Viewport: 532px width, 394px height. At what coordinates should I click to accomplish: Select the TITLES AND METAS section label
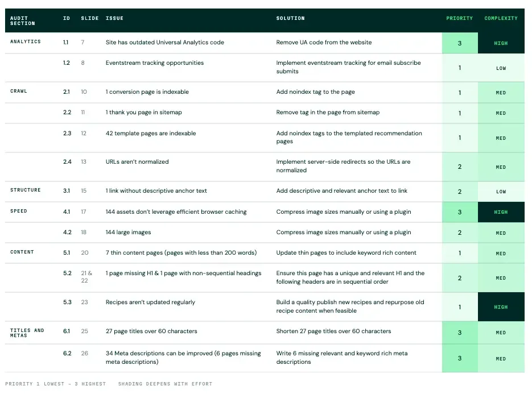[x=27, y=333]
